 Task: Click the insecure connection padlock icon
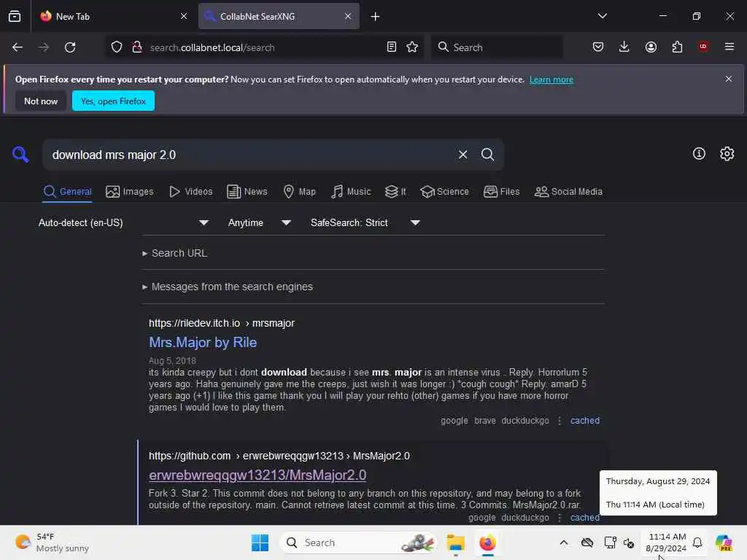(137, 47)
